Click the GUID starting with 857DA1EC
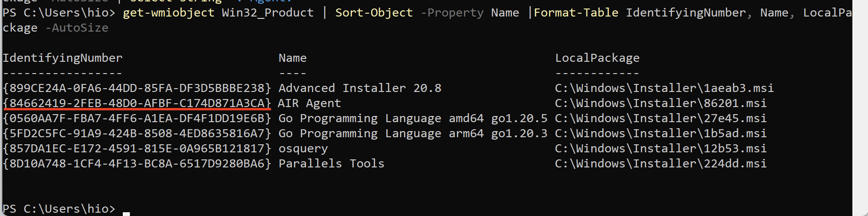 (x=137, y=149)
